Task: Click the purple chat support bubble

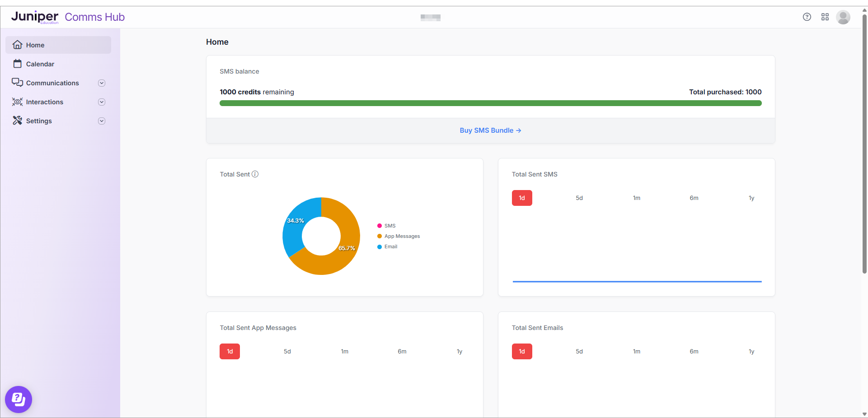Action: pos(18,399)
